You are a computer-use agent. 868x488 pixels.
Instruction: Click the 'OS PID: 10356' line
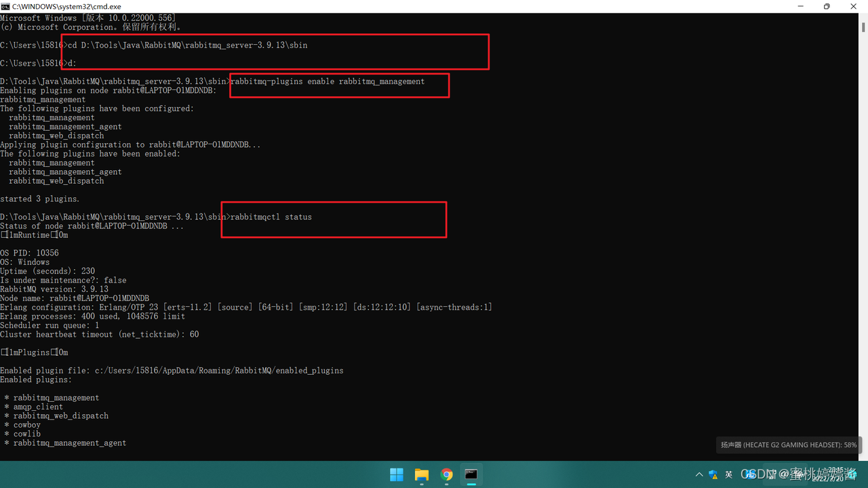point(29,253)
